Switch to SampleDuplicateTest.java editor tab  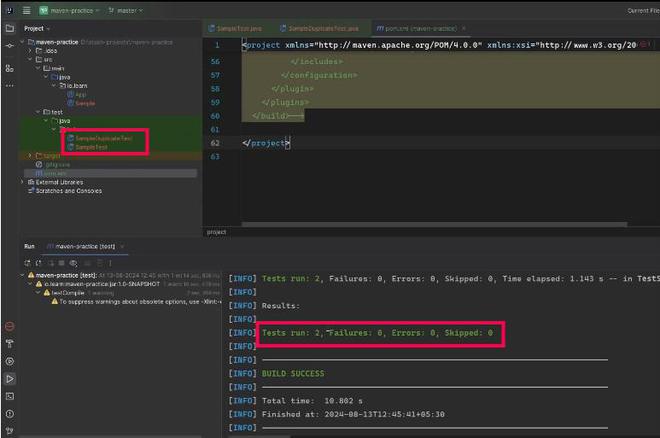319,29
